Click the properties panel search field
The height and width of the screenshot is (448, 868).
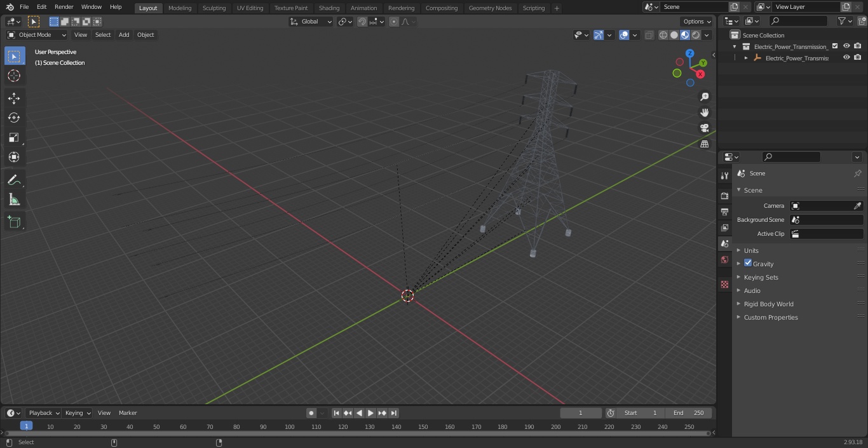pyautogui.click(x=792, y=157)
